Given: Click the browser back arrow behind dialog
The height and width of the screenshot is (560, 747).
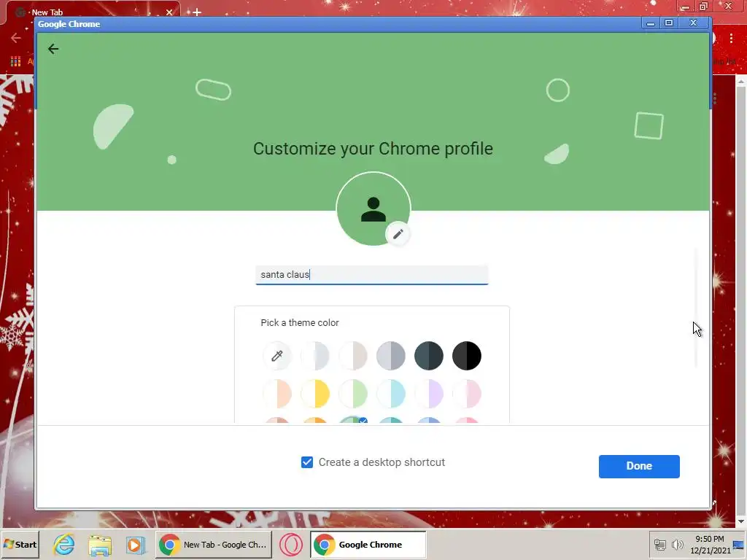Looking at the screenshot, I should (x=15, y=38).
